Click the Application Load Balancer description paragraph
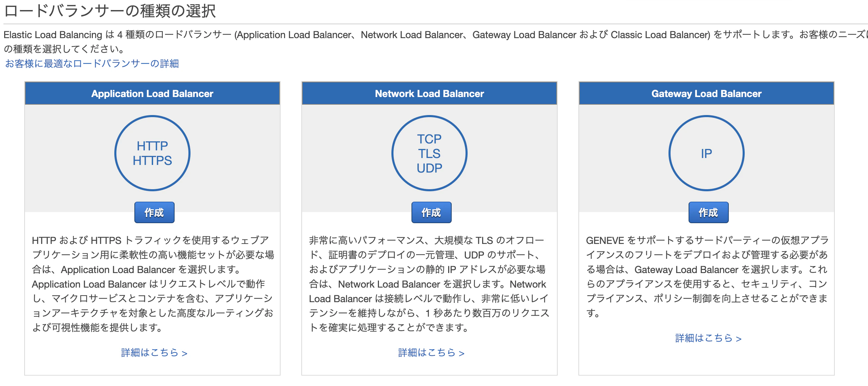This screenshot has width=868, height=386. click(153, 284)
